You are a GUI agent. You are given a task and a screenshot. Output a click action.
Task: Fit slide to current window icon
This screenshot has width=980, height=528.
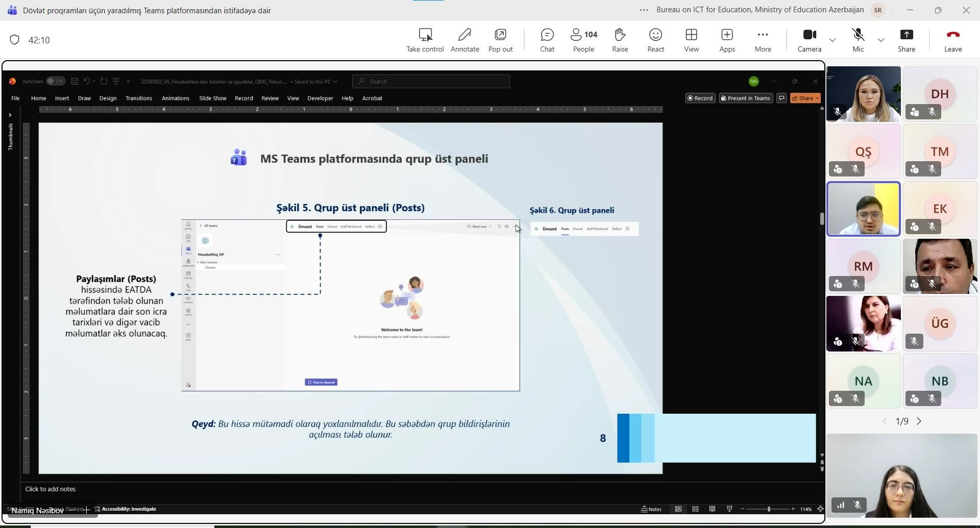pyautogui.click(x=820, y=509)
